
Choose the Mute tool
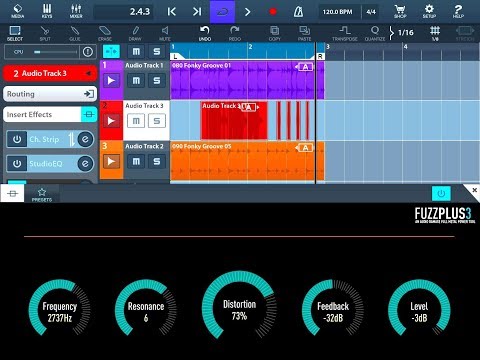(165, 33)
